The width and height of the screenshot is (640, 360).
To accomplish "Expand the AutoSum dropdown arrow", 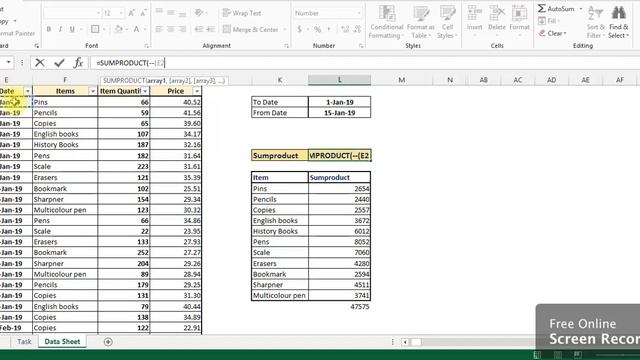I will point(581,9).
